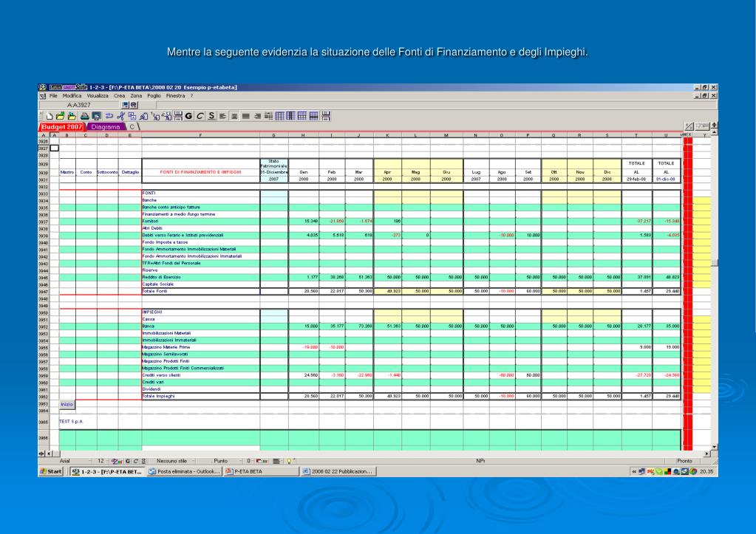
Task: Open the File menu
Action: point(53,96)
